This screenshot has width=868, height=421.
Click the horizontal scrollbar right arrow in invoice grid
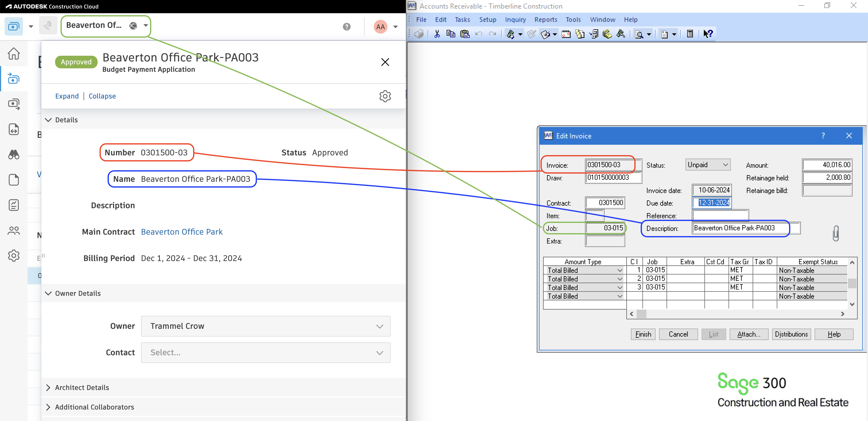tap(842, 314)
